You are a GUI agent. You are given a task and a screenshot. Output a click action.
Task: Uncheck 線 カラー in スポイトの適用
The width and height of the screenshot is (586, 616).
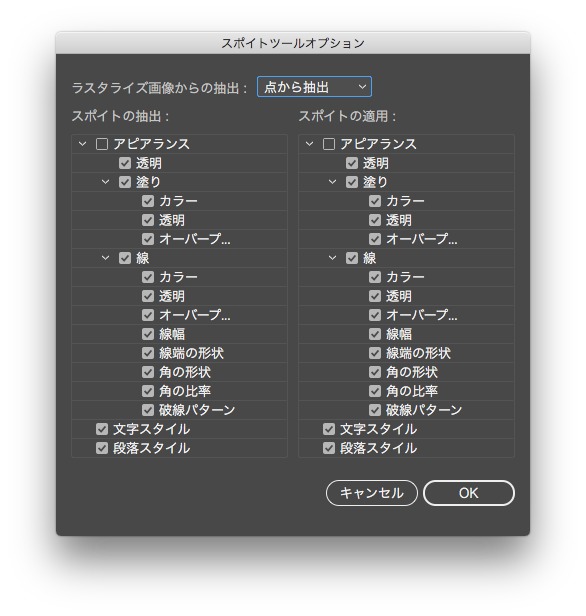(x=375, y=277)
